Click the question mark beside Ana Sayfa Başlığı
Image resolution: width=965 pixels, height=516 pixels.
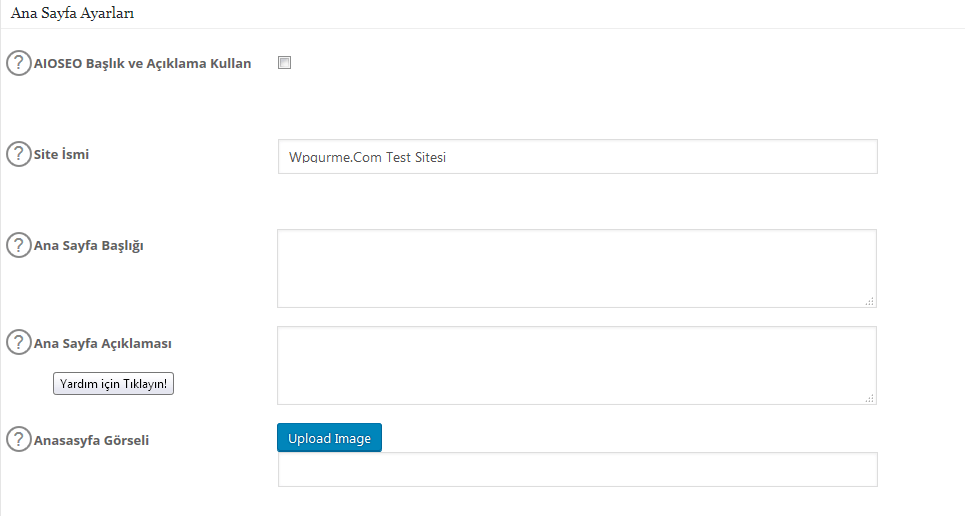[x=18, y=245]
